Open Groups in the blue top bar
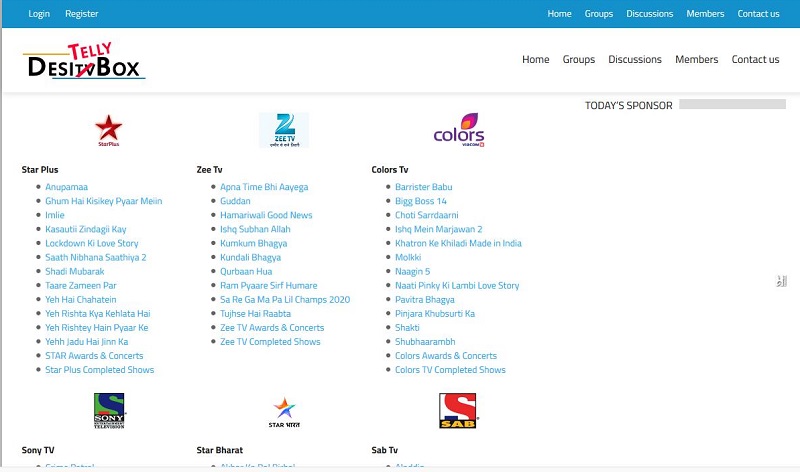This screenshot has width=800, height=472. (598, 14)
